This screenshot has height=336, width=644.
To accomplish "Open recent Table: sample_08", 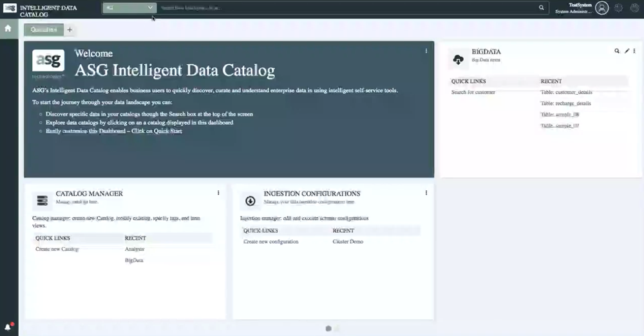I will [x=560, y=114].
